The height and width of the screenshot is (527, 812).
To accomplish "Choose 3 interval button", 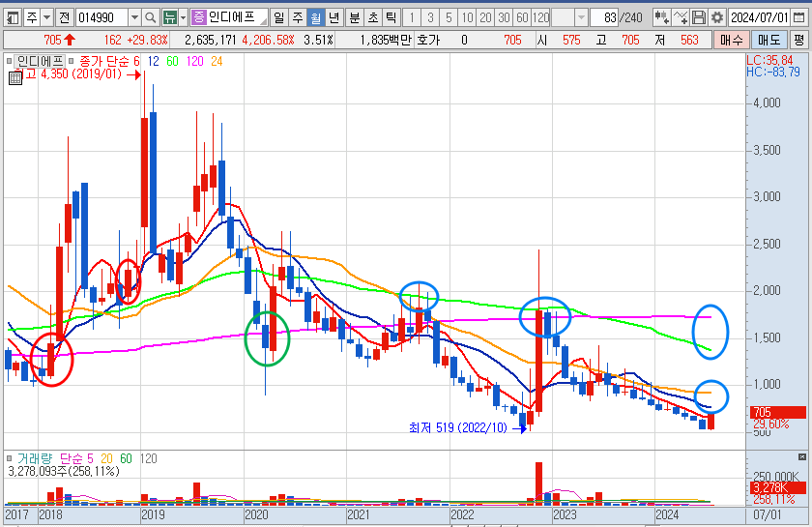I will [430, 18].
